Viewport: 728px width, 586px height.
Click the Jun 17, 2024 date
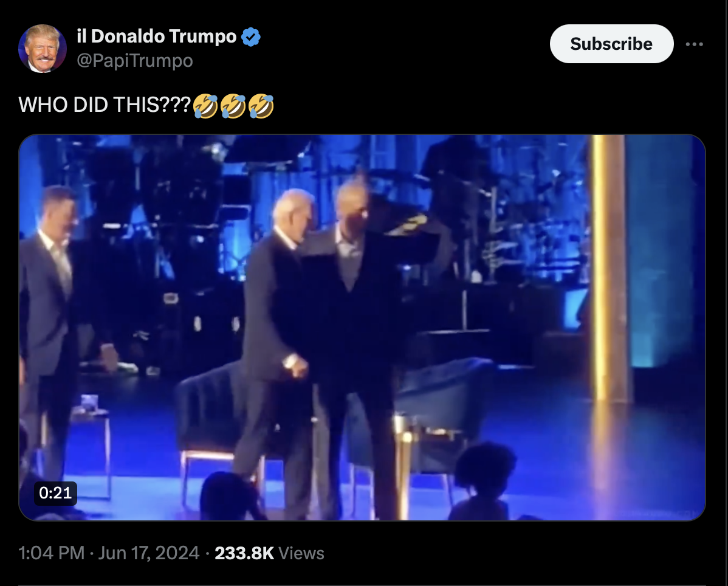click(148, 553)
